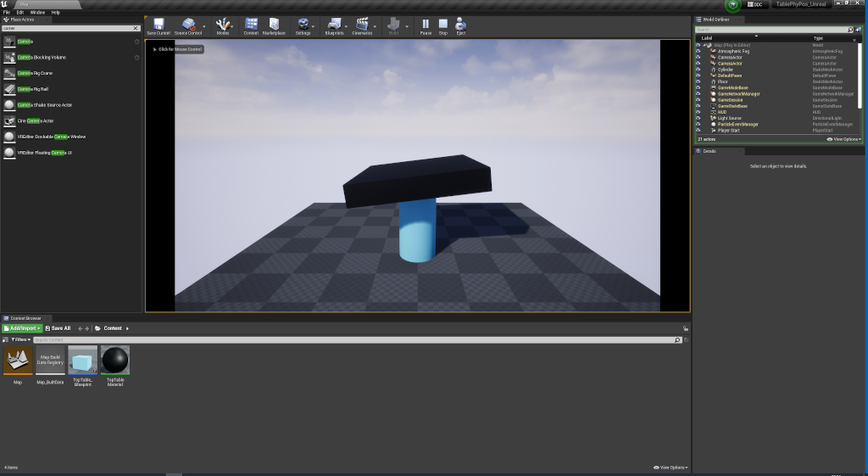Open the Cinematics dropdown arrow
This screenshot has width=868, height=476.
click(375, 26)
